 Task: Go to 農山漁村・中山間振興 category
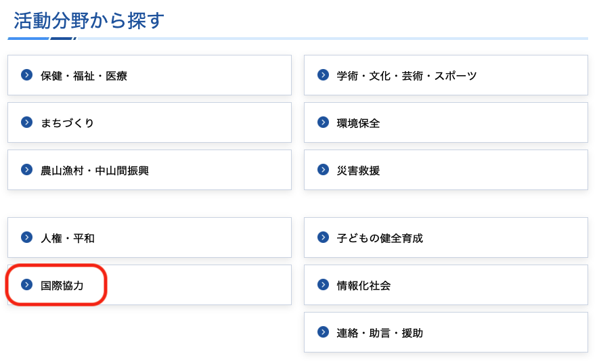tap(94, 170)
